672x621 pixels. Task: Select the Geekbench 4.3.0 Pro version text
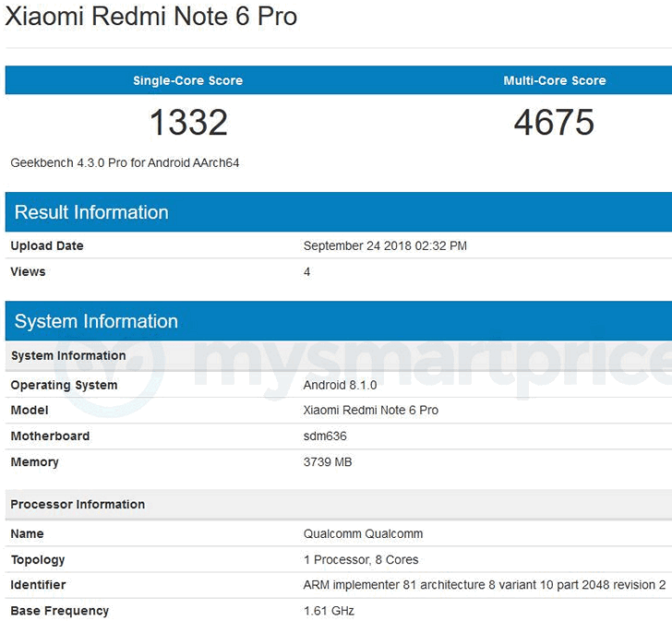(125, 162)
